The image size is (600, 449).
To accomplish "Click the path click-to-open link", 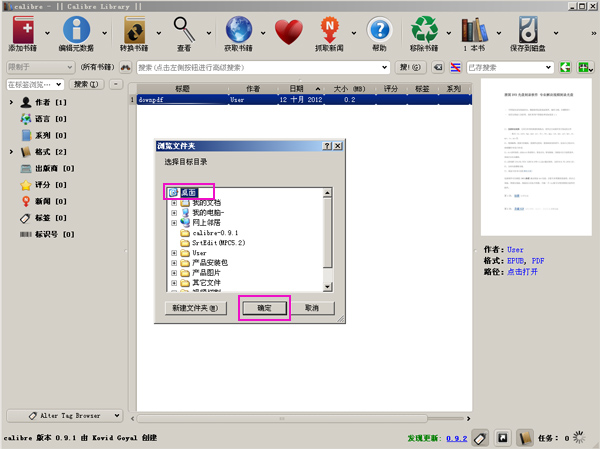I will pos(522,272).
